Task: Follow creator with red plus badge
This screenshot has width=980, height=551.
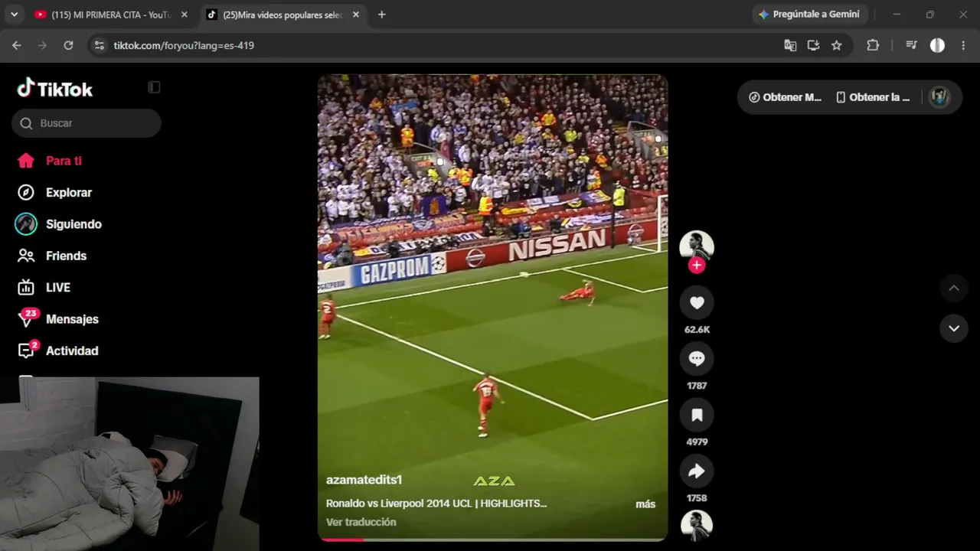Action: [696, 265]
